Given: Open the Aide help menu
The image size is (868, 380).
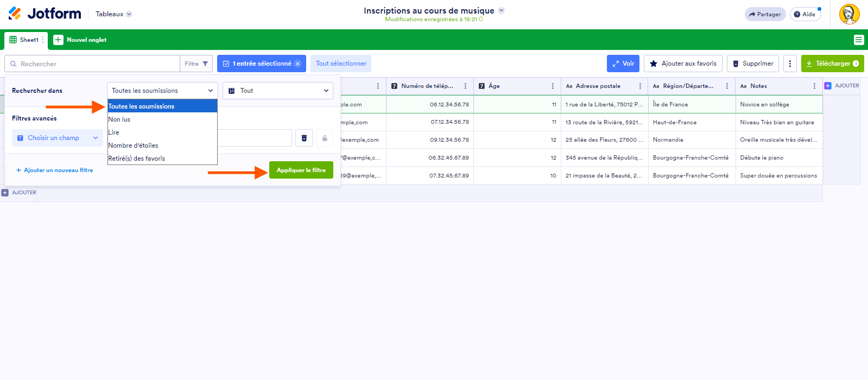Looking at the screenshot, I should click(x=805, y=15).
